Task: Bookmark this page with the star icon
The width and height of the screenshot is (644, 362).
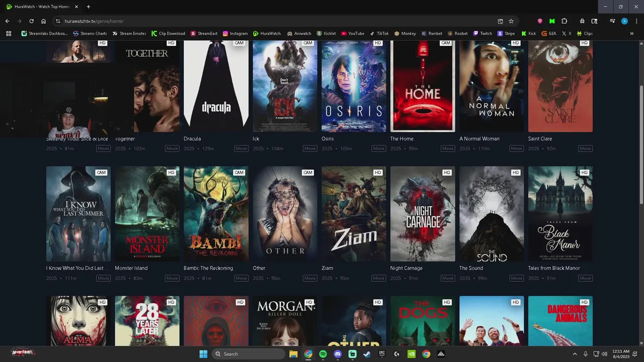Action: pos(511,21)
